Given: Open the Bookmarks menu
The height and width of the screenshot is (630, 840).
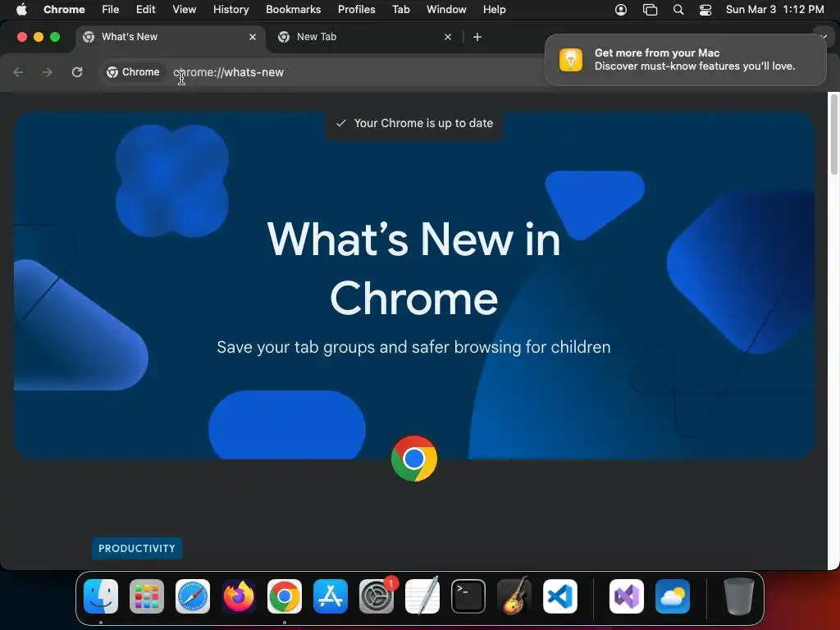Looking at the screenshot, I should tap(293, 9).
